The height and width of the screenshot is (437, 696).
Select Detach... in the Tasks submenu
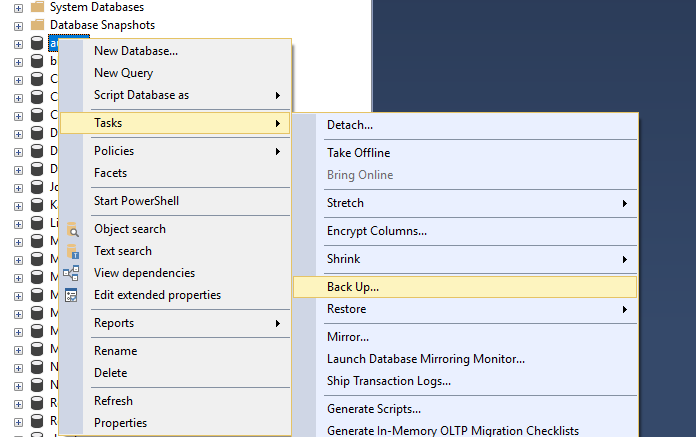(x=350, y=125)
